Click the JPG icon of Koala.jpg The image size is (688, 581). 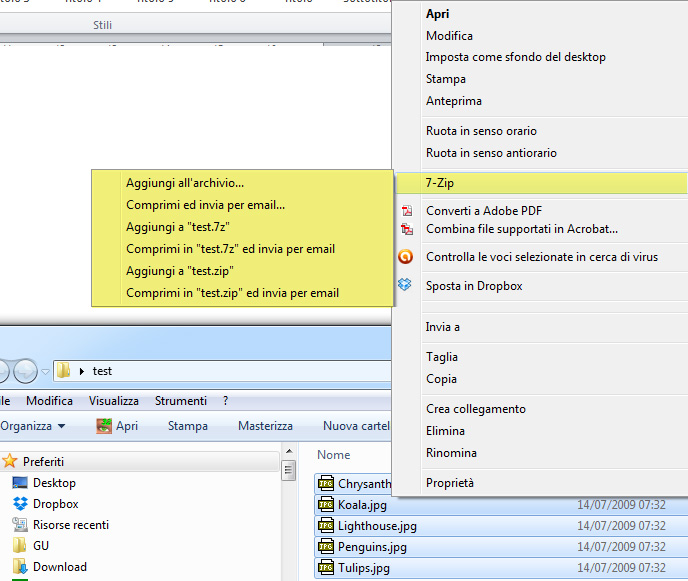[x=325, y=505]
